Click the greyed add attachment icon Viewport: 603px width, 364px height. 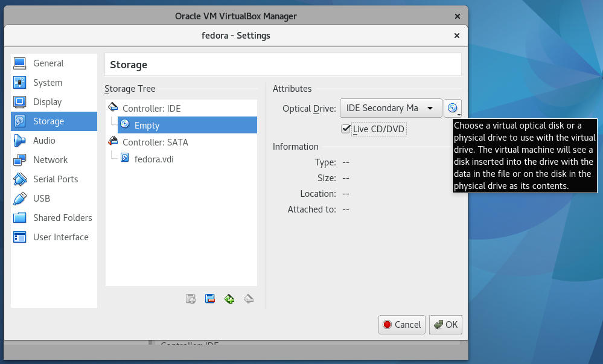click(191, 299)
